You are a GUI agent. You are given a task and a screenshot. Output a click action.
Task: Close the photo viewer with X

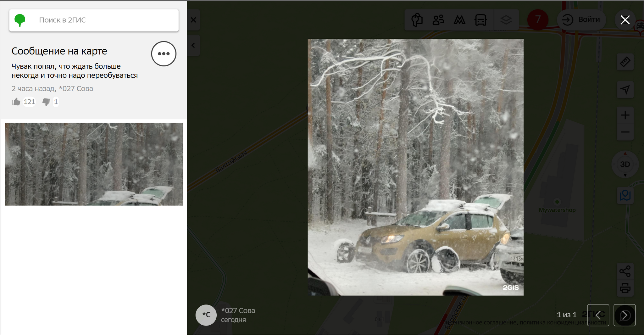click(x=625, y=20)
